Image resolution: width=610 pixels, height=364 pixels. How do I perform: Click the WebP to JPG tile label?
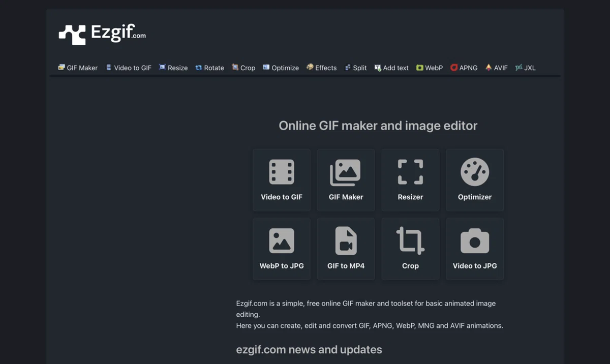pos(282,265)
